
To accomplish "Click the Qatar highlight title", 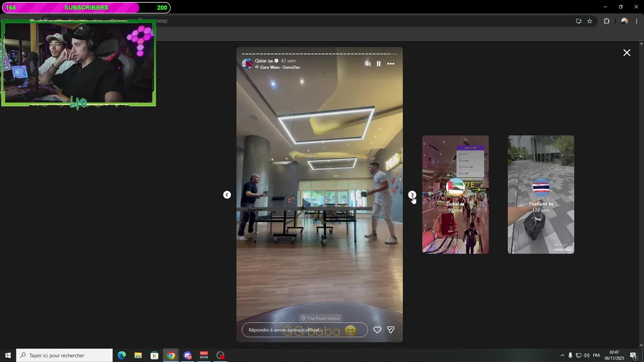I will 264,61.
